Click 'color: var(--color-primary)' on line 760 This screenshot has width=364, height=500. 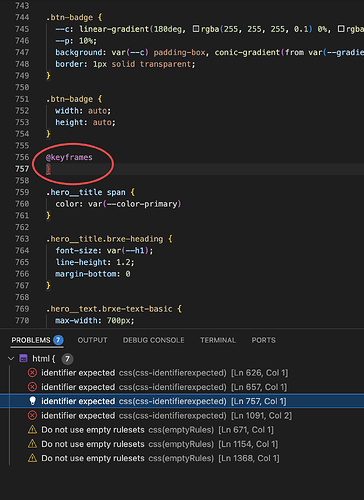point(118,204)
